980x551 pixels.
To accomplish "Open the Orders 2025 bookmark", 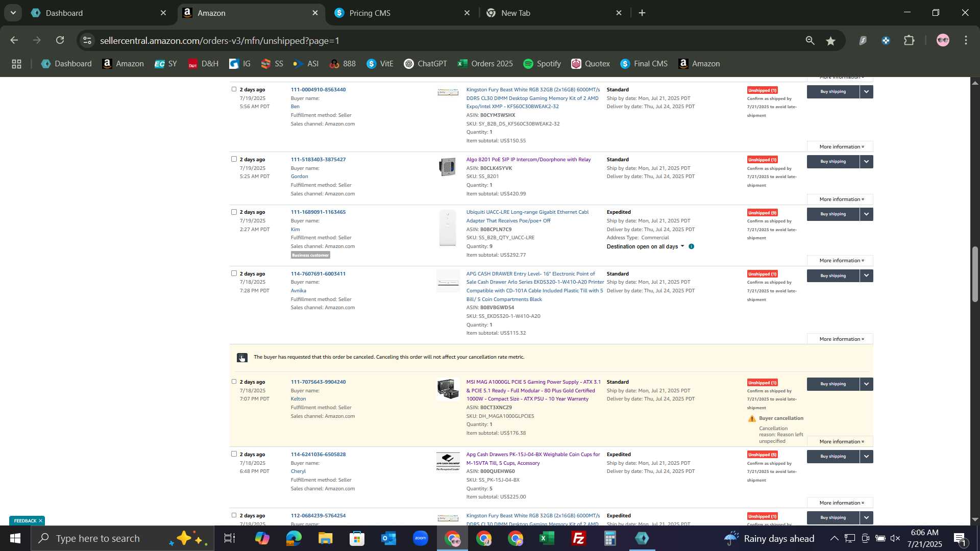I will 485,64.
